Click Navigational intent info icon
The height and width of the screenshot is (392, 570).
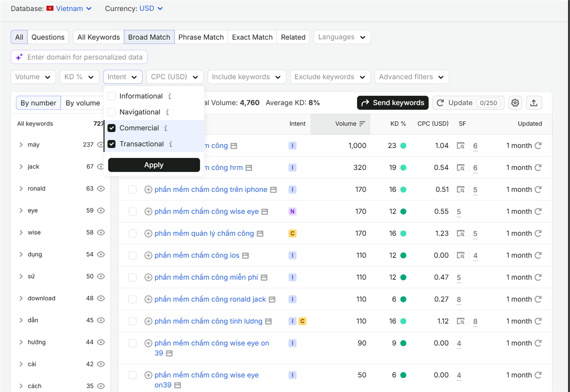167,112
